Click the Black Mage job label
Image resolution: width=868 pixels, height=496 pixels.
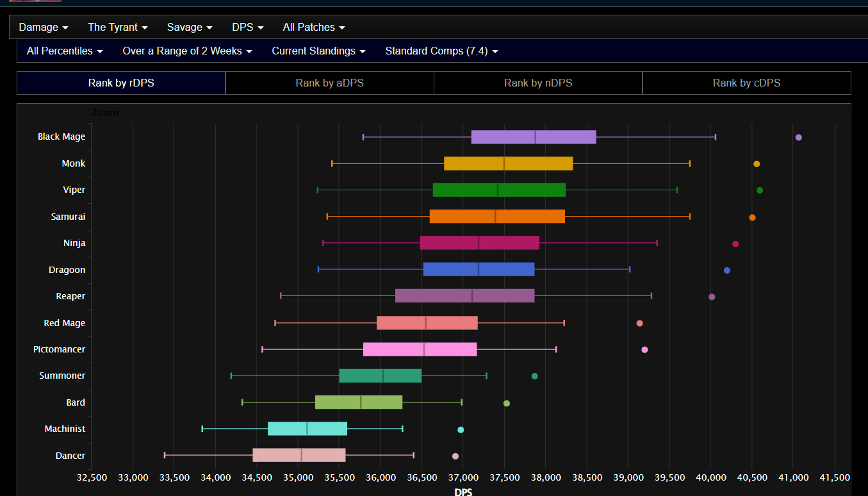61,136
